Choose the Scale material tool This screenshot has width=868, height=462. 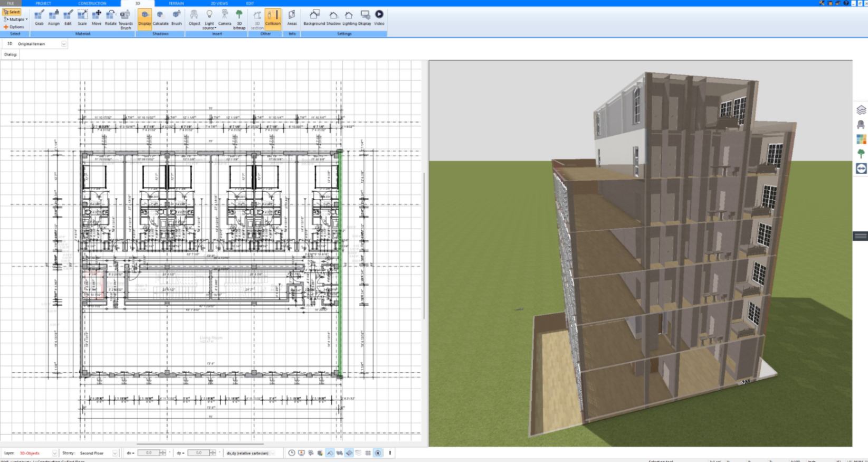[82, 17]
